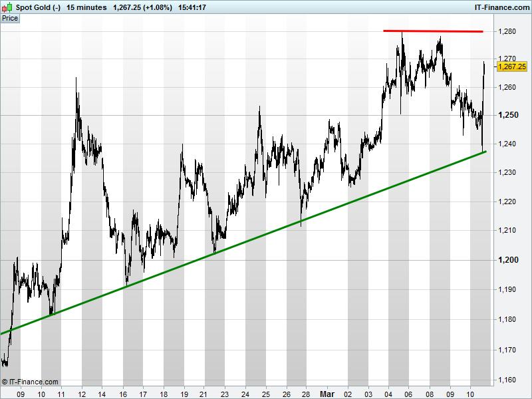This screenshot has height=399, width=532.
Task: Click the 1,280 price axis label
Action: (x=507, y=31)
